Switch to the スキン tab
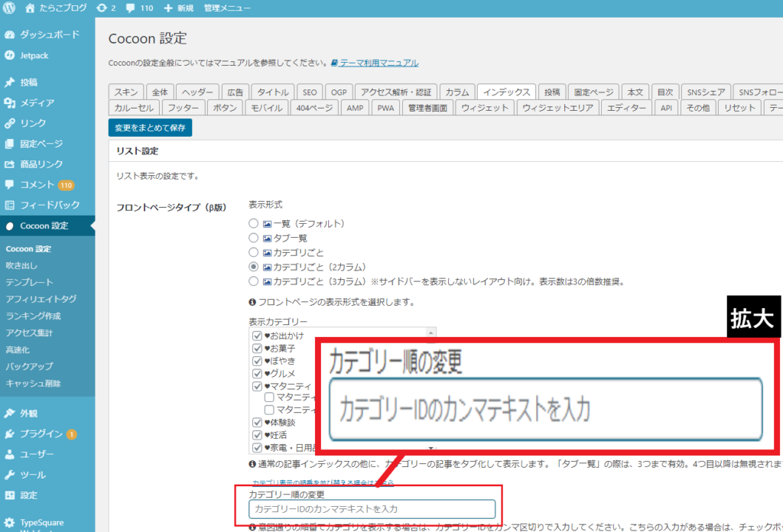This screenshot has height=532, width=783. coord(126,92)
